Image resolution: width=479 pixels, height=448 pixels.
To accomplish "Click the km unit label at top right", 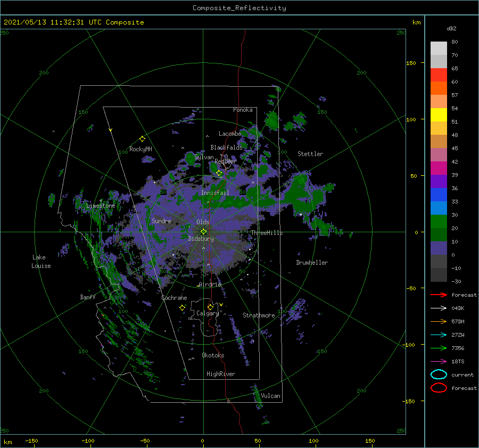I will click(416, 22).
